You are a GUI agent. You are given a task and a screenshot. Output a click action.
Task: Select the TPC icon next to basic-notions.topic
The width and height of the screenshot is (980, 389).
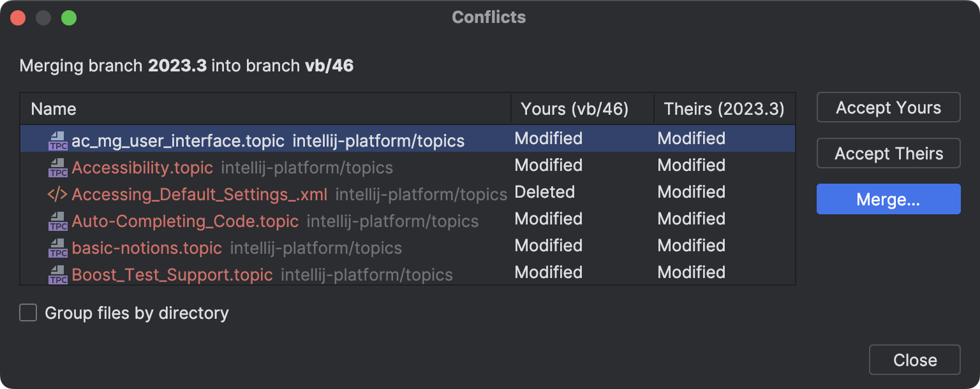[x=58, y=247]
